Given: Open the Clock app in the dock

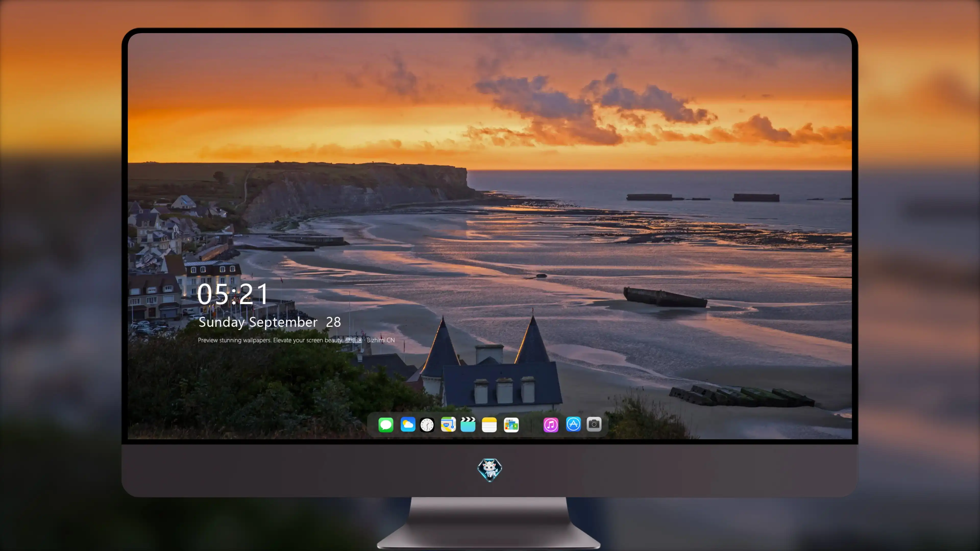Looking at the screenshot, I should (x=427, y=424).
